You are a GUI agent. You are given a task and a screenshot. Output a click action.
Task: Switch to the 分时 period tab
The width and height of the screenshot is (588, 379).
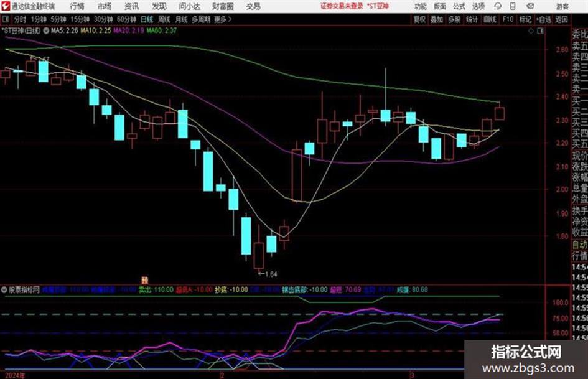coord(21,19)
